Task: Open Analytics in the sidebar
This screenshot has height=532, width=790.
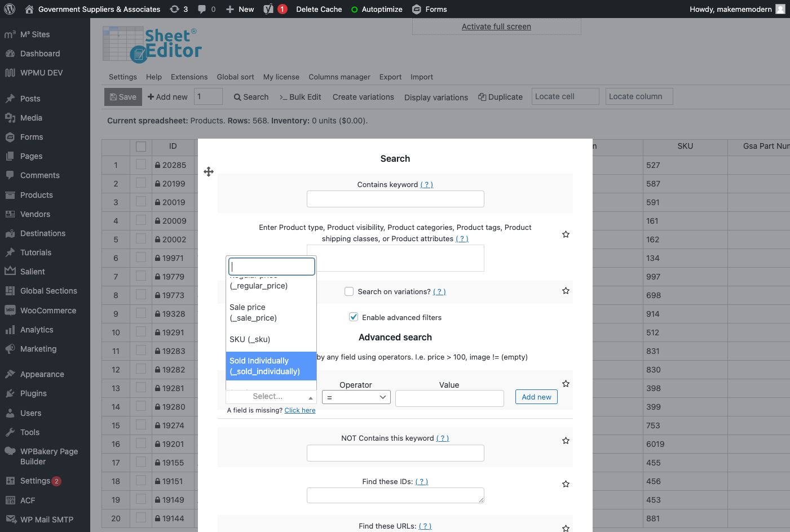Action: pos(37,330)
